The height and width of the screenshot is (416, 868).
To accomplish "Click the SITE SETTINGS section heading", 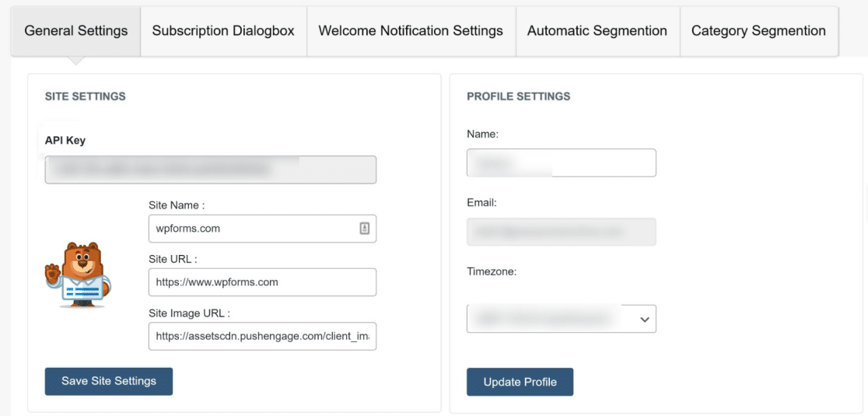I will (x=86, y=96).
